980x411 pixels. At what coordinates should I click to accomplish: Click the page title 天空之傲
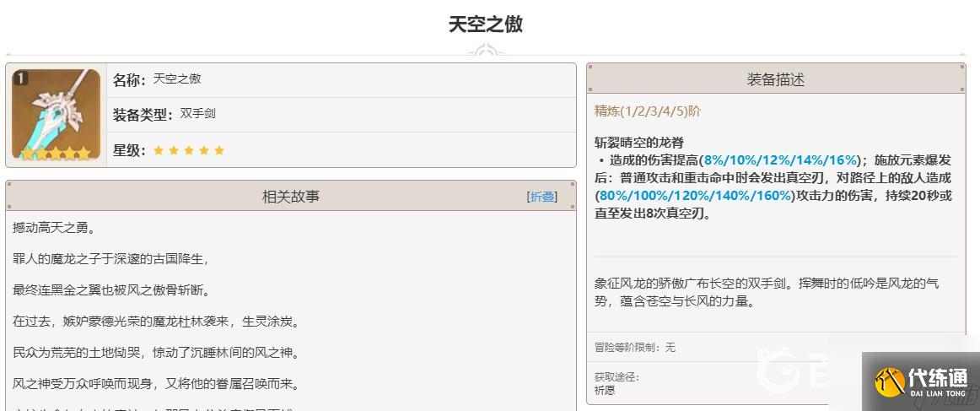point(486,24)
